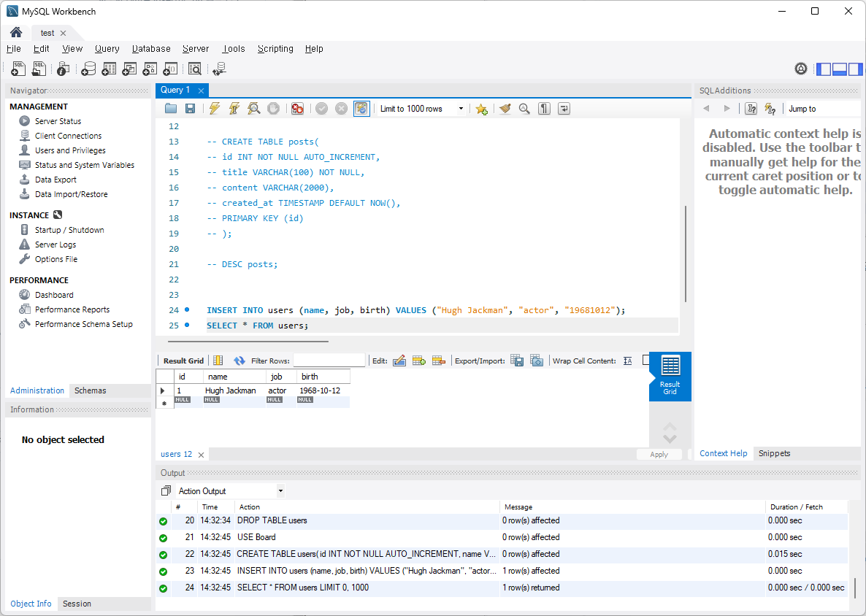Export recordset to file icon
The image size is (866, 616).
coord(517,361)
